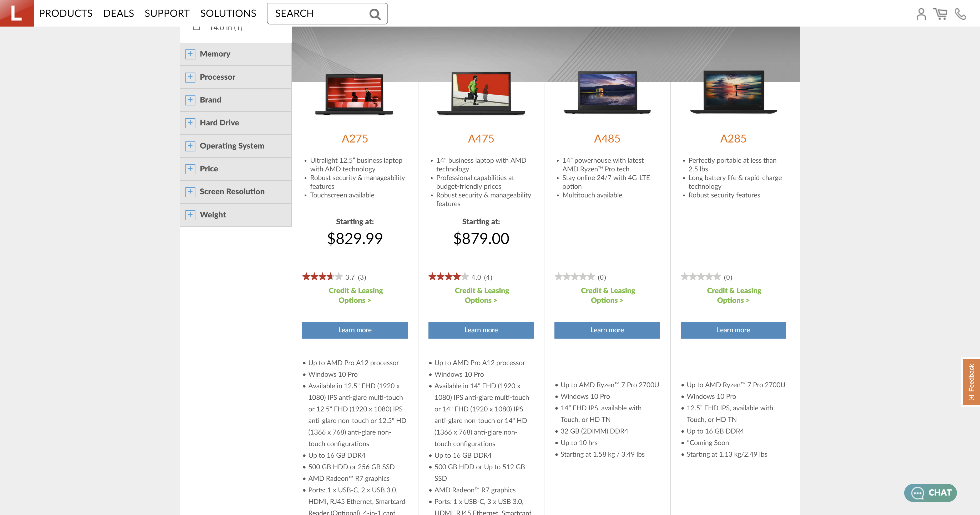Image resolution: width=980 pixels, height=515 pixels.
Task: Expand the Price filter section
Action: [x=190, y=169]
